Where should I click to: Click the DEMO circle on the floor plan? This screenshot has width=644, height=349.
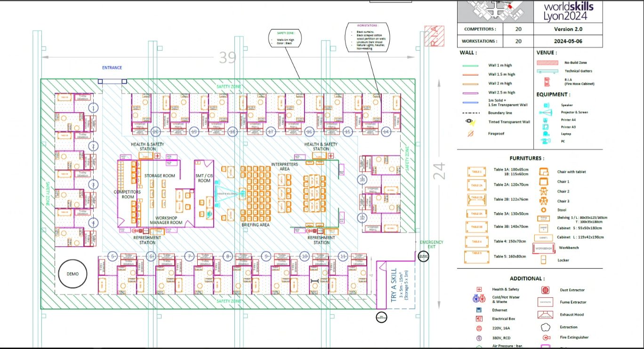tap(73, 274)
